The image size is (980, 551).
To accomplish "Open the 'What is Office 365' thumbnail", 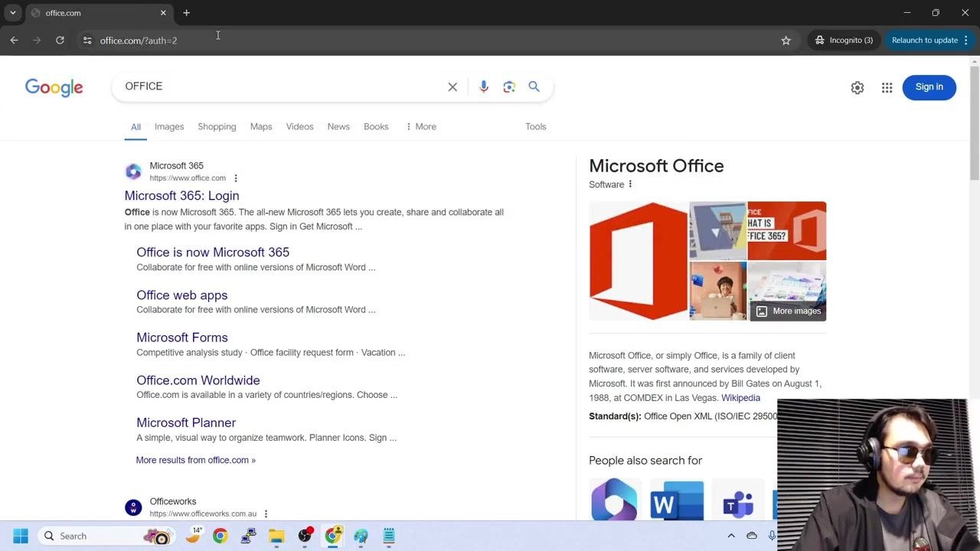I will click(x=786, y=230).
